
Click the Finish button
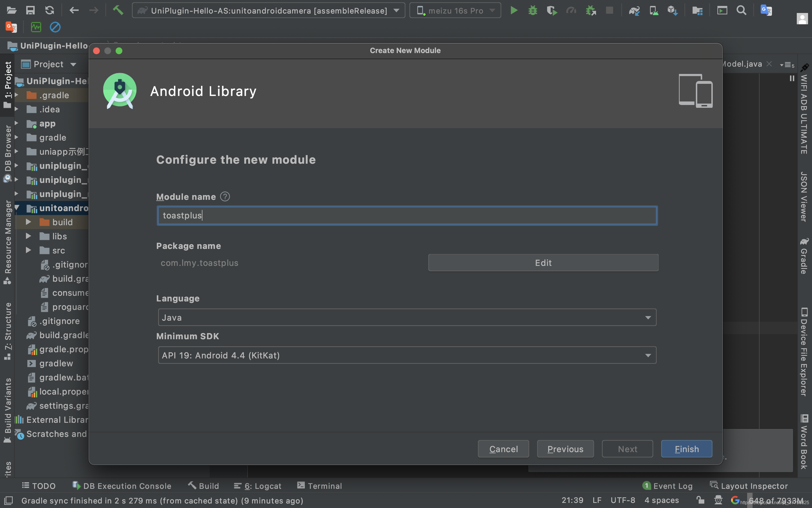tap(687, 449)
